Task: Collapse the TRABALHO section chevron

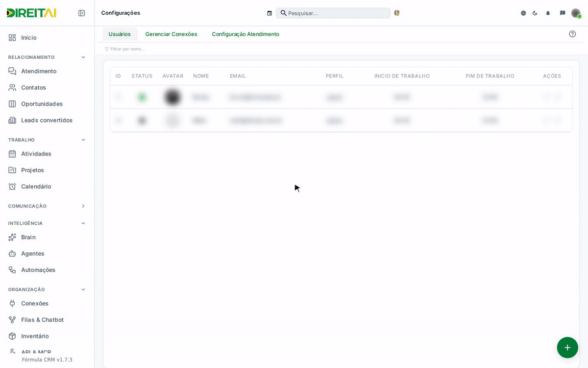Action: [83, 140]
